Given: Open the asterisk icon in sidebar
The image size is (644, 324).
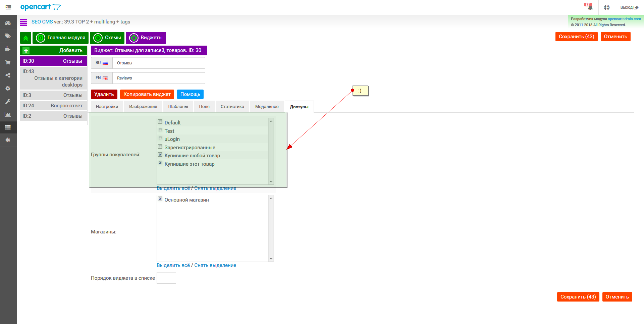Looking at the screenshot, I should tap(8, 140).
